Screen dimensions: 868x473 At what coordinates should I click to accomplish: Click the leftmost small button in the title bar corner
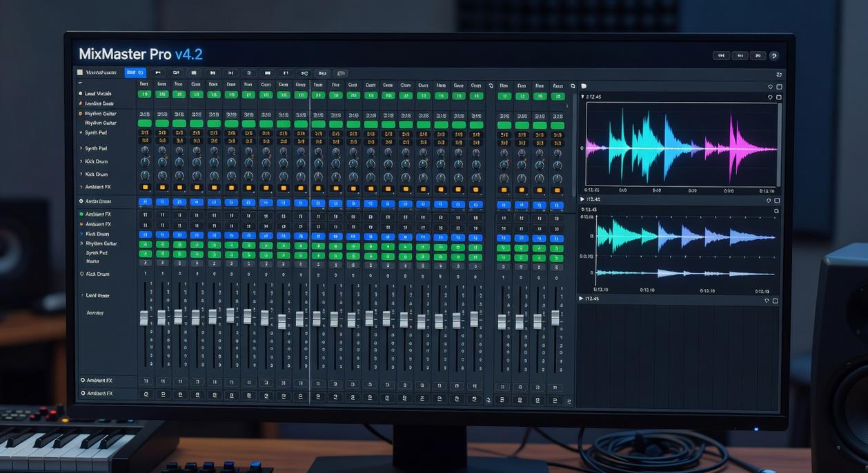click(x=720, y=55)
